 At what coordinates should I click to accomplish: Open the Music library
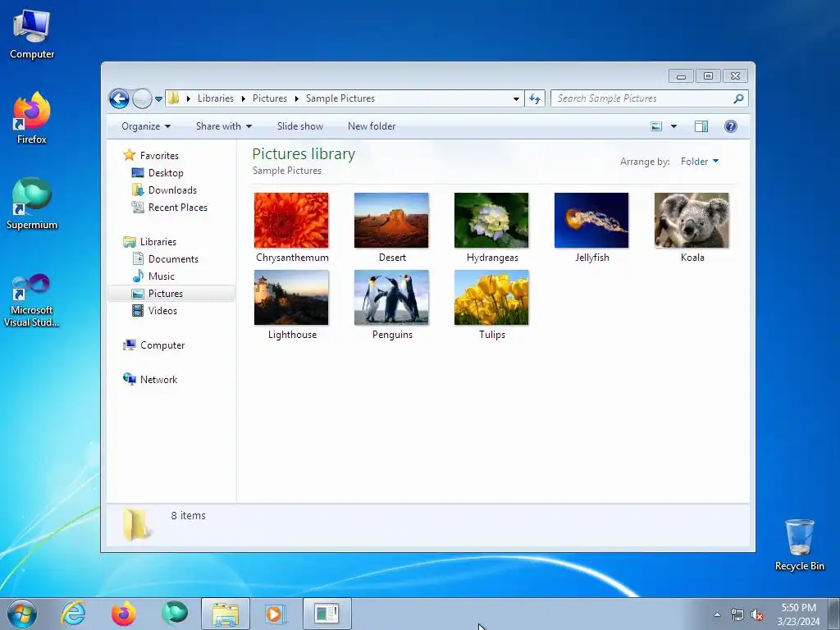click(x=162, y=276)
